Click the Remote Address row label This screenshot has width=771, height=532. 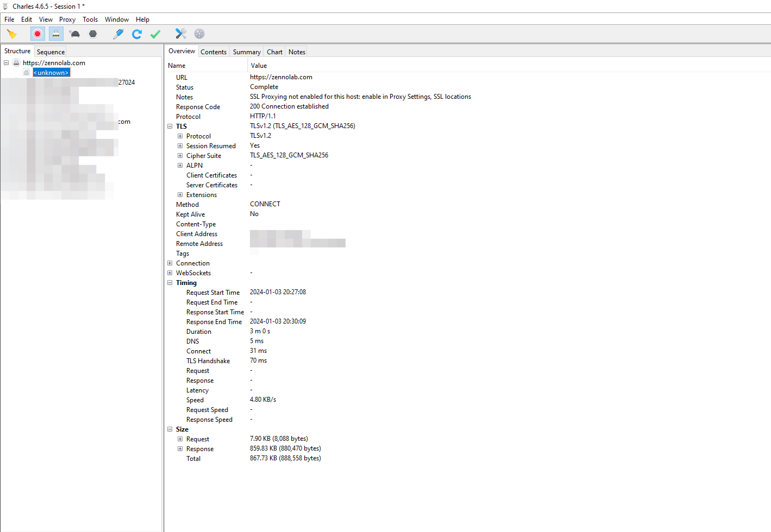(x=199, y=244)
